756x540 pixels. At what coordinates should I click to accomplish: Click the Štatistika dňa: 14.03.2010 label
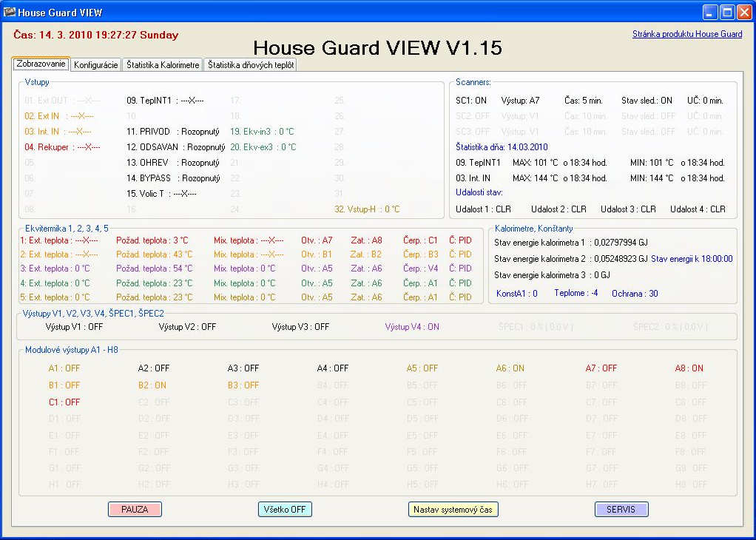[502, 147]
